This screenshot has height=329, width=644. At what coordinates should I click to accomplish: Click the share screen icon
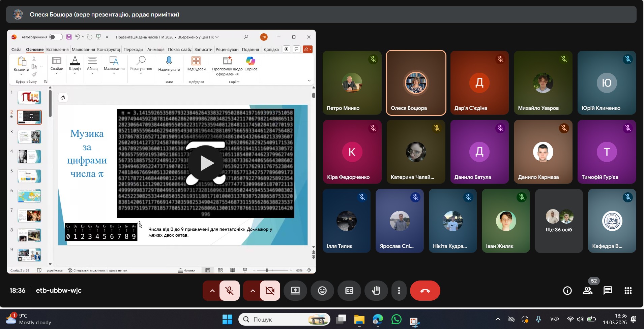pyautogui.click(x=295, y=291)
